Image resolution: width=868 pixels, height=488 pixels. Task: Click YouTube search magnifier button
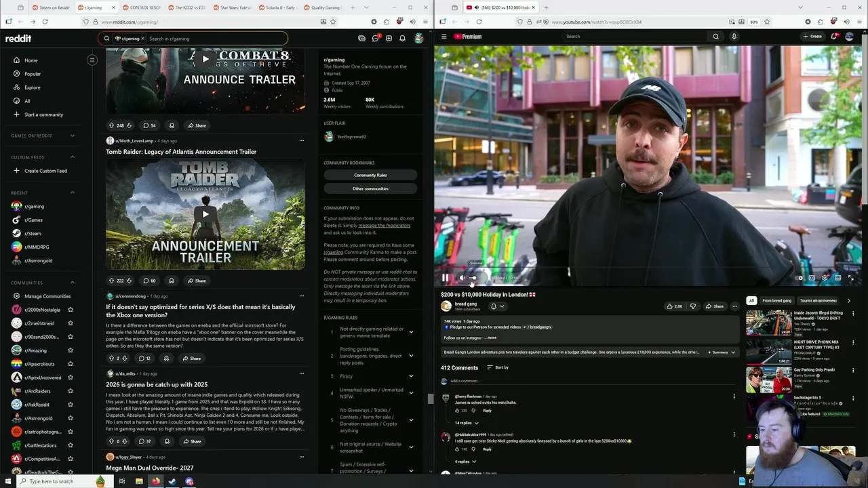[x=715, y=37]
